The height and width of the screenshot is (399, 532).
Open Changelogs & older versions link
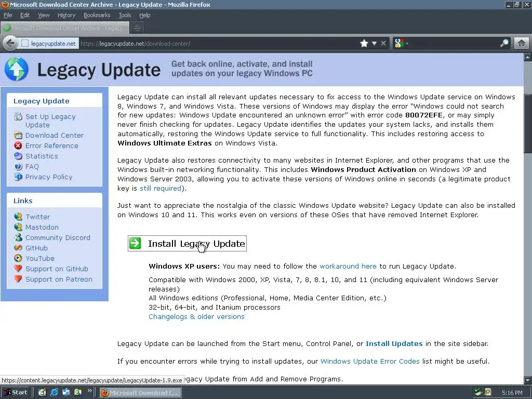pos(196,316)
